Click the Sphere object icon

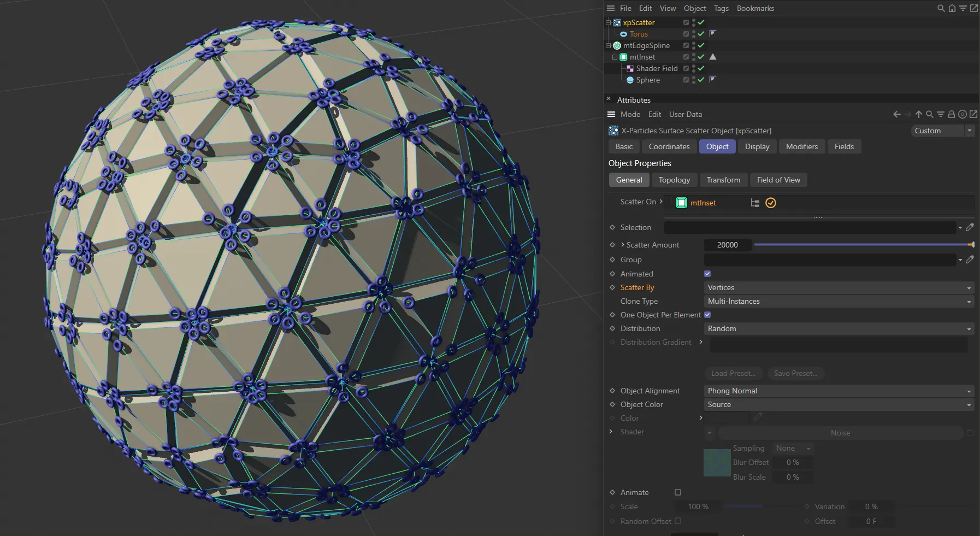point(631,80)
